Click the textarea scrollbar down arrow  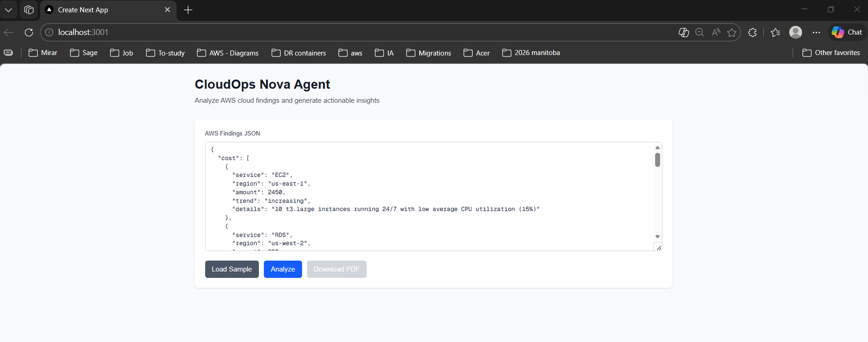click(657, 236)
